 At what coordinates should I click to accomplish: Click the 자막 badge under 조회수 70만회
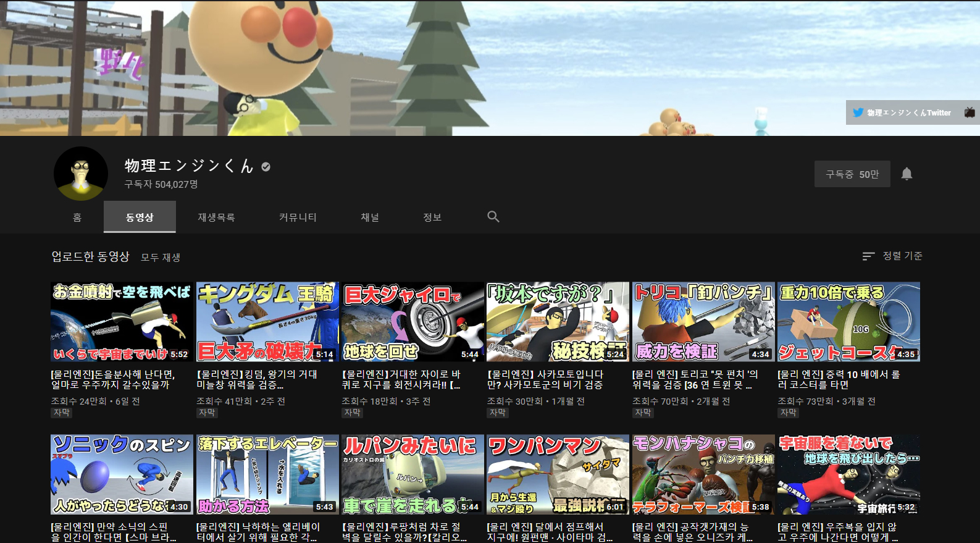[643, 412]
